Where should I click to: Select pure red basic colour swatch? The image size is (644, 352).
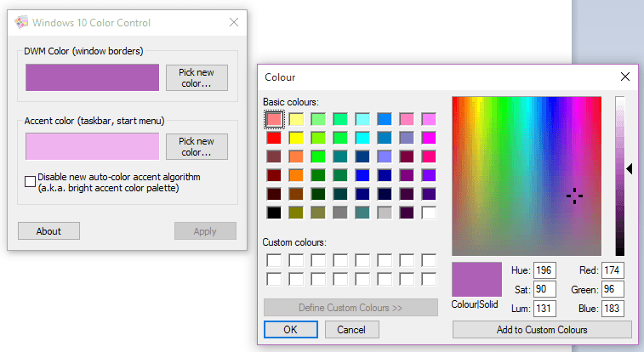(x=274, y=138)
